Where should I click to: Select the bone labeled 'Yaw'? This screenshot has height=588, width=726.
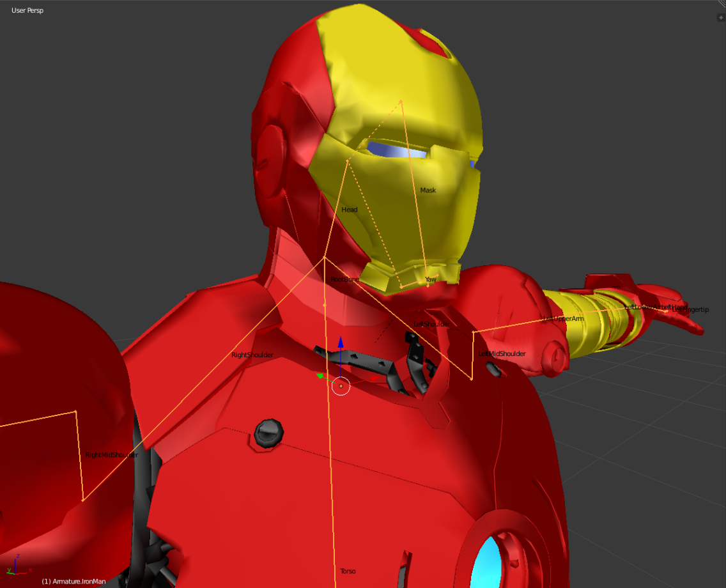tap(431, 279)
